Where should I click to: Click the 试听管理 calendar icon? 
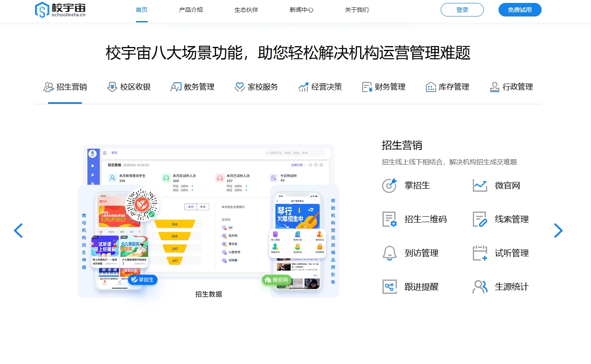point(480,253)
